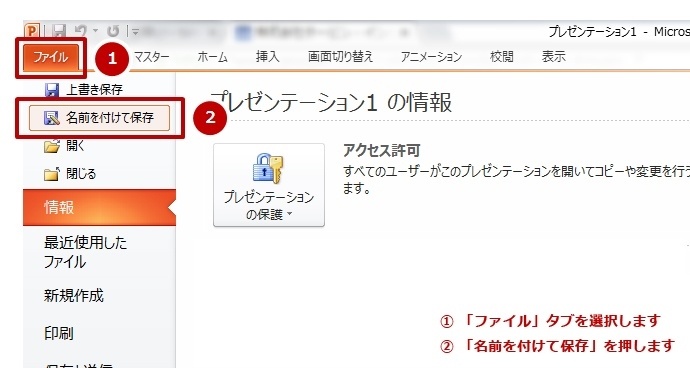The height and width of the screenshot is (368, 690).
Task: Click the PowerPoint application icon
Action: (32, 31)
